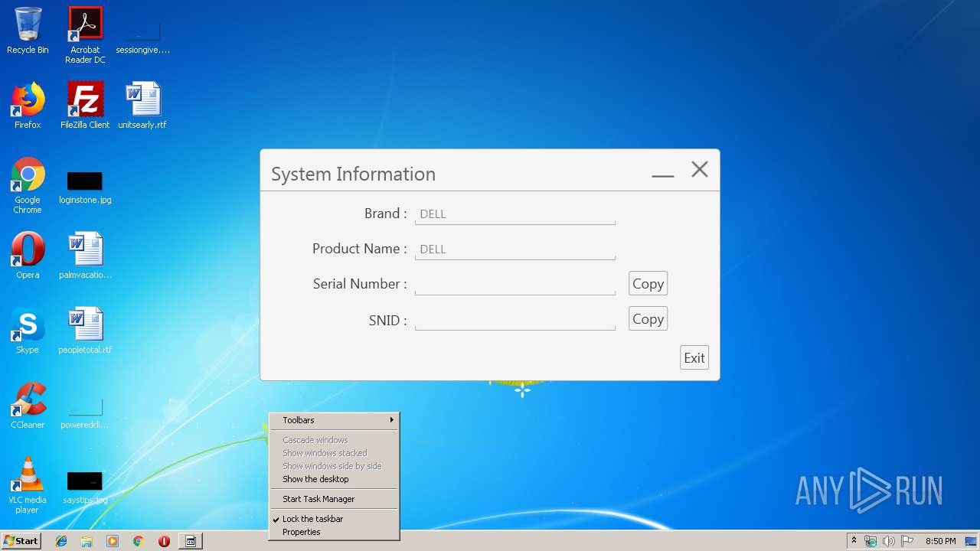This screenshot has height=551, width=980.
Task: Select unitsearly.rtf document on desktop
Action: tap(142, 106)
